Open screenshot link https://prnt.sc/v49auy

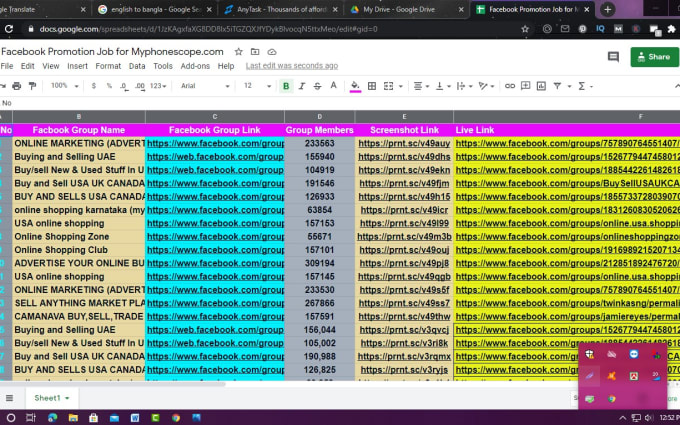point(404,144)
